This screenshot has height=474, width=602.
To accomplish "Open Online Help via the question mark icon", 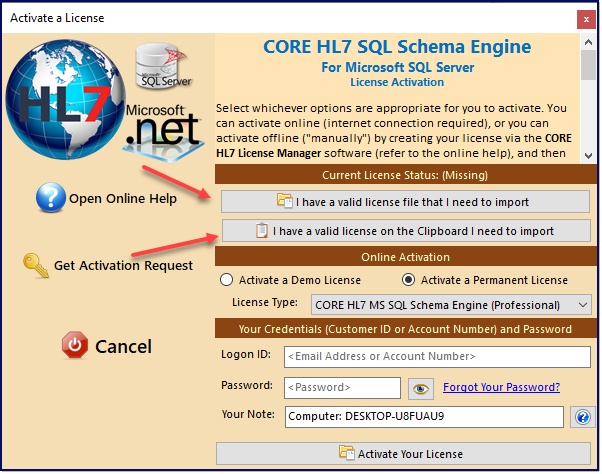I will (x=51, y=198).
